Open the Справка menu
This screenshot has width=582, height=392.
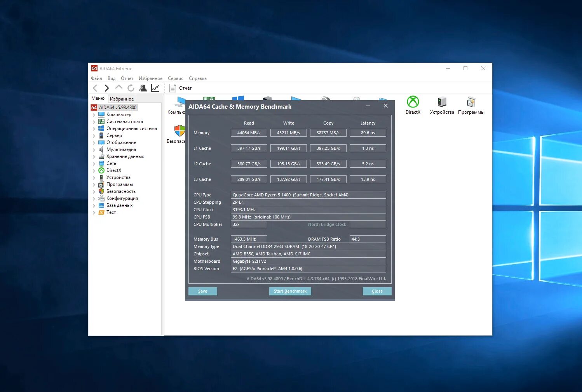coord(198,78)
